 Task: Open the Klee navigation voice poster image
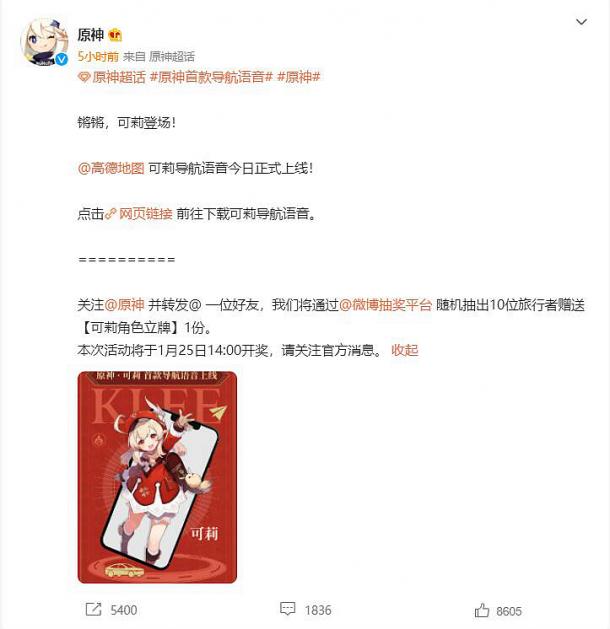click(157, 477)
